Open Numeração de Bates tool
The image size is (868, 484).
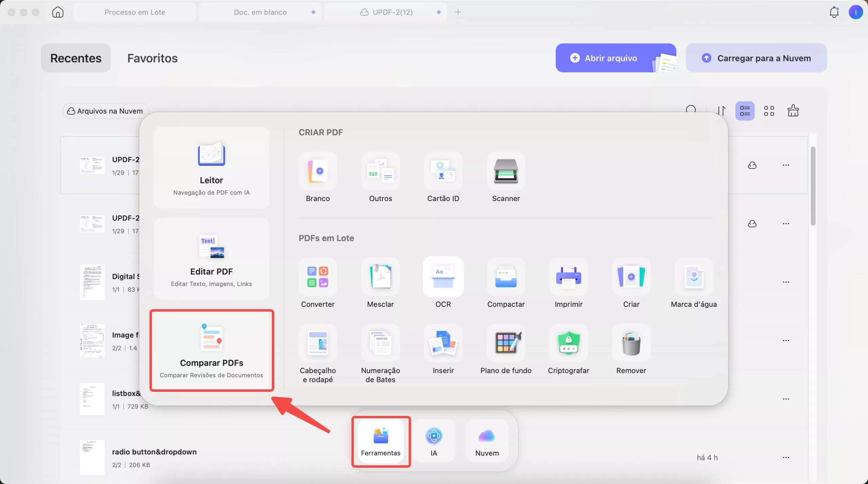380,343
